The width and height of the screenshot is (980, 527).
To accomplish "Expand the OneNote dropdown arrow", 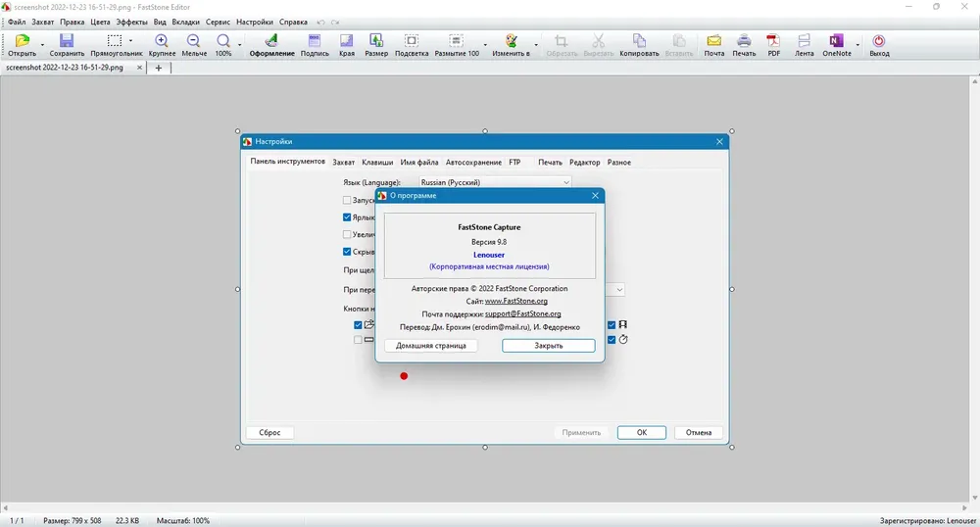I will point(857,45).
